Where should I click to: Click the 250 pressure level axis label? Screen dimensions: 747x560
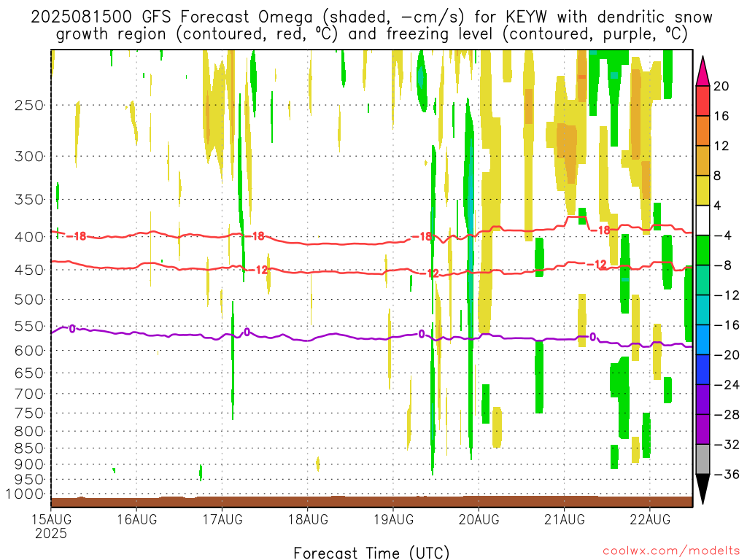(29, 105)
